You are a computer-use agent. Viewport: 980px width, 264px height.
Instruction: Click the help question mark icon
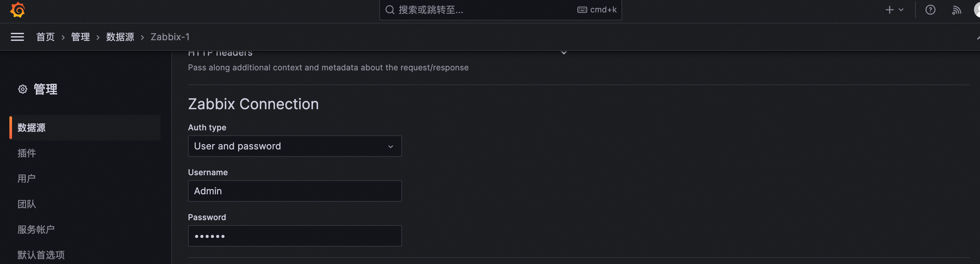pos(930,10)
